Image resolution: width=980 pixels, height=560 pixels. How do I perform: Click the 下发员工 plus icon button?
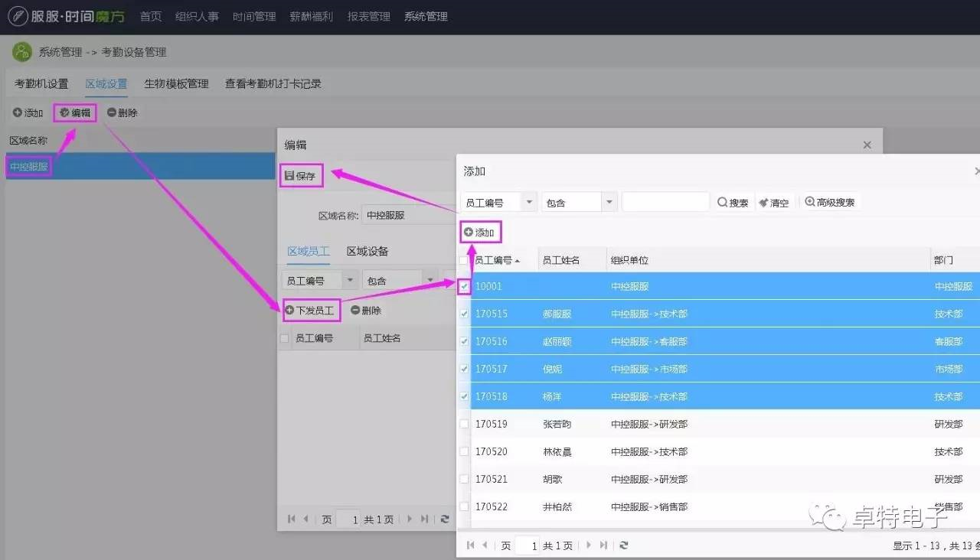[x=289, y=311]
